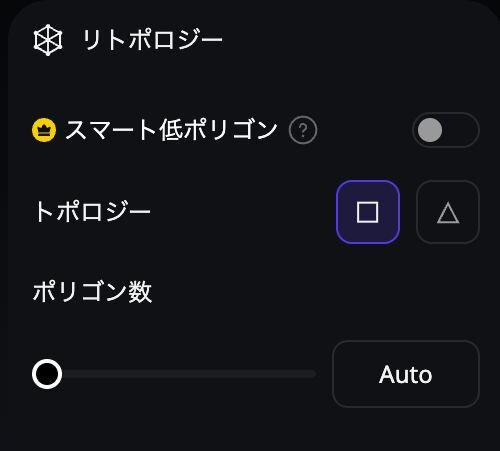The width and height of the screenshot is (500, 451).
Task: Click the リトポロジー panel title
Action: (152, 40)
